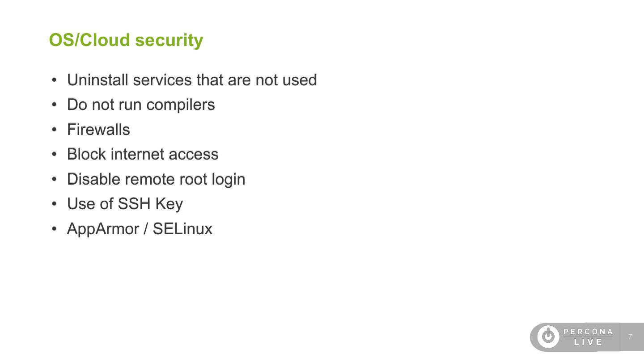Click the bullet dot before 'Use of SSH Key'
644x362 pixels.
coord(55,204)
